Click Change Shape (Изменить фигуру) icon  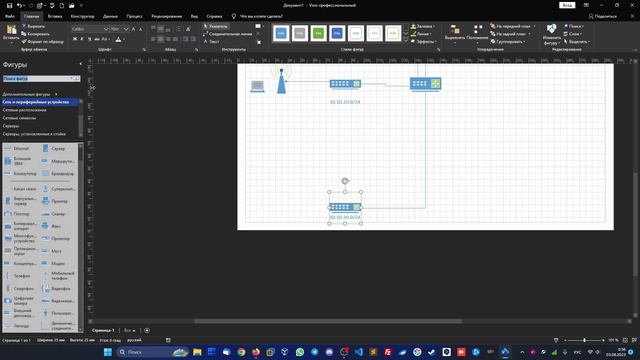[x=551, y=34]
